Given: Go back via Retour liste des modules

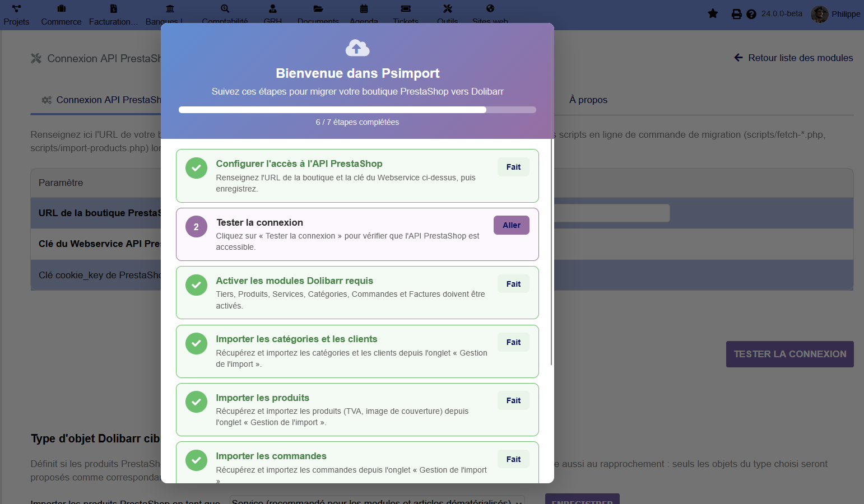Looking at the screenshot, I should [793, 58].
